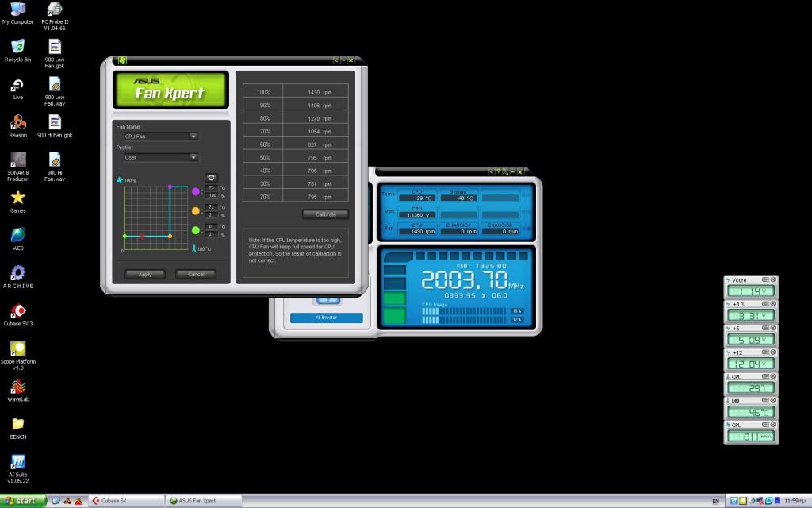
Task: Open Scope Platform v4.0 desktop shortcut
Action: (17, 356)
